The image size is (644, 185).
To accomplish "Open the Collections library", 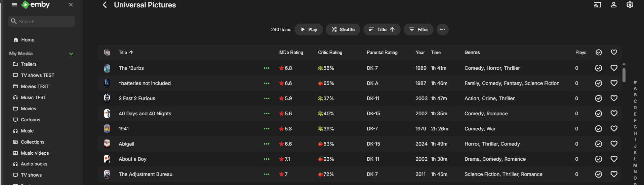I will tap(32, 142).
